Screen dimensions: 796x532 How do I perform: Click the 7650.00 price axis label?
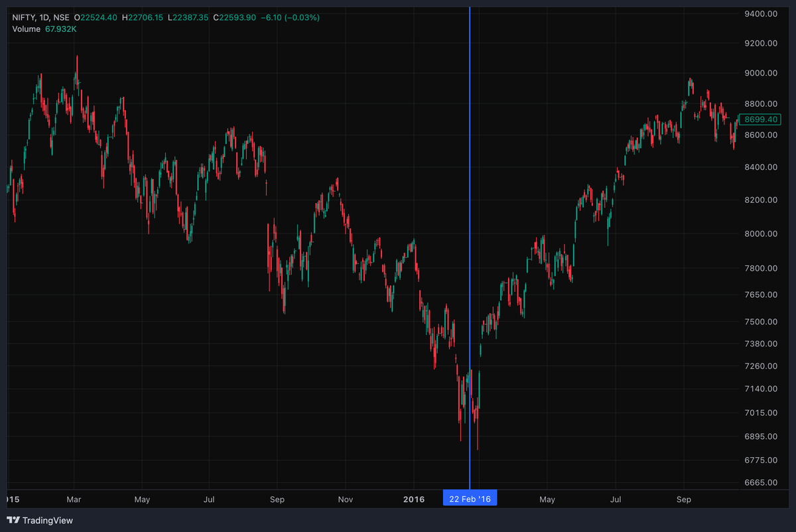[761, 295]
